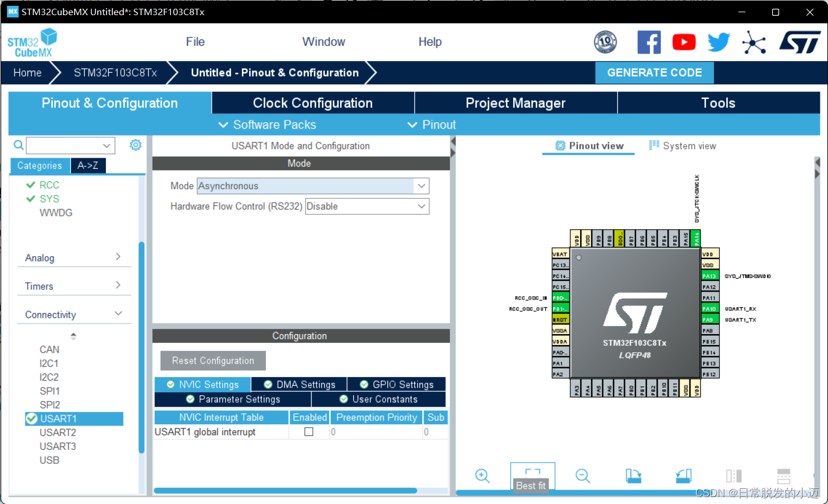Switch to Project Manager tab
This screenshot has width=828, height=504.
coord(516,103)
